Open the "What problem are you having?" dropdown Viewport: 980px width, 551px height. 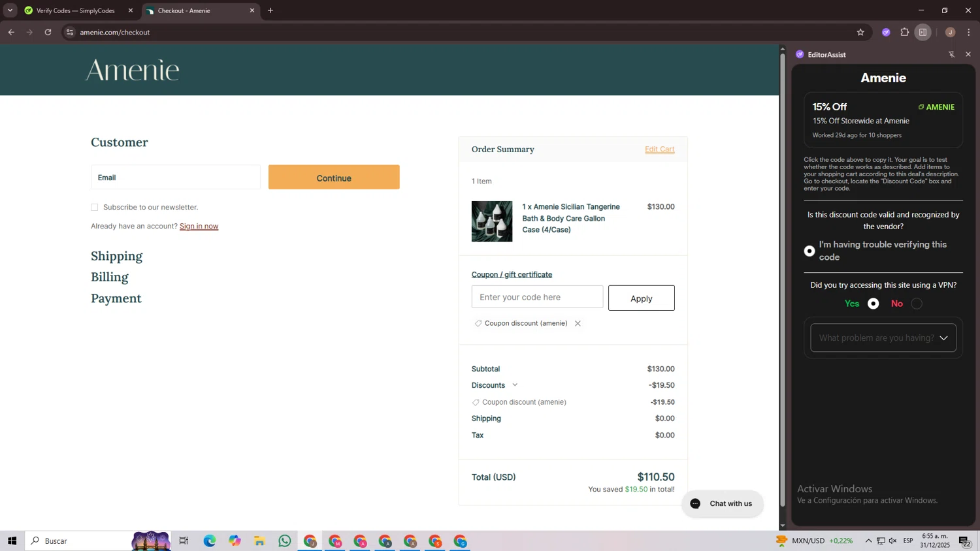click(x=883, y=338)
